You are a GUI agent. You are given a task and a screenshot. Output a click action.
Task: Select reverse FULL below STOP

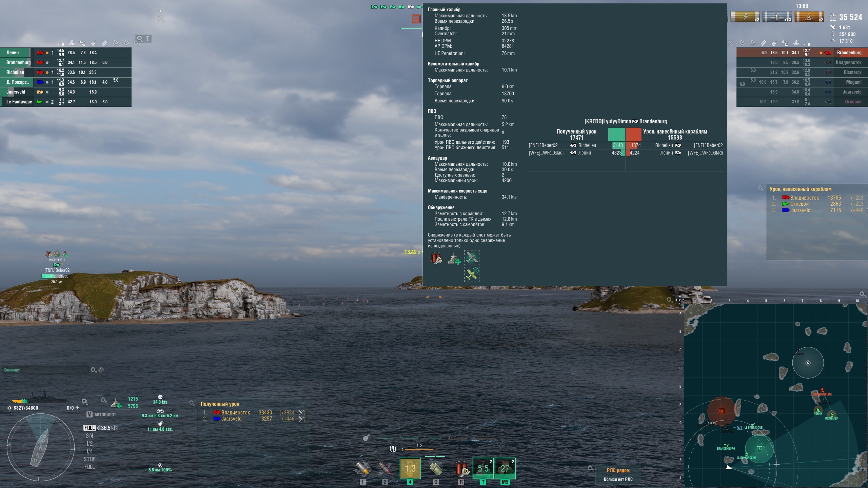coord(90,467)
